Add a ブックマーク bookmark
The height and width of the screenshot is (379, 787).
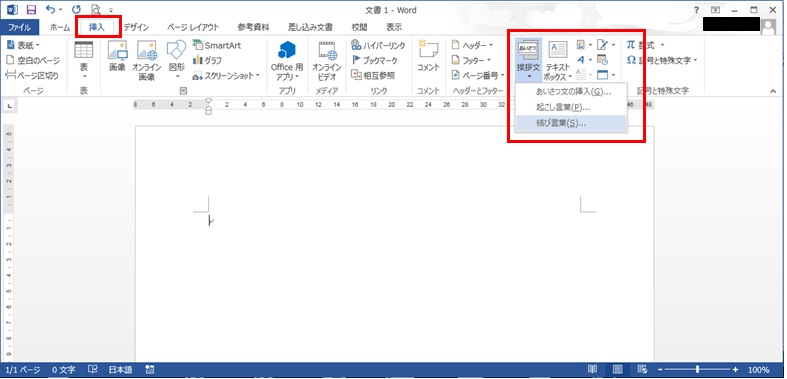374,60
